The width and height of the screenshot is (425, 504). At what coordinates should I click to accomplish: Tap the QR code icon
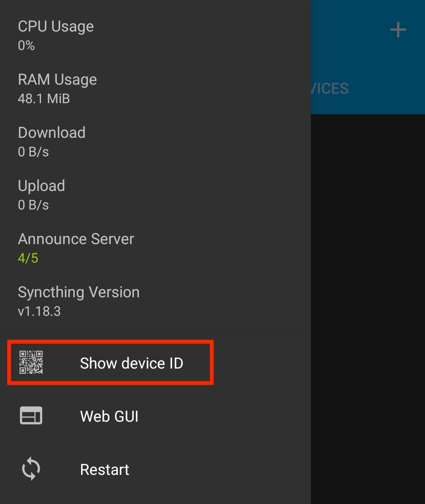pos(31,362)
